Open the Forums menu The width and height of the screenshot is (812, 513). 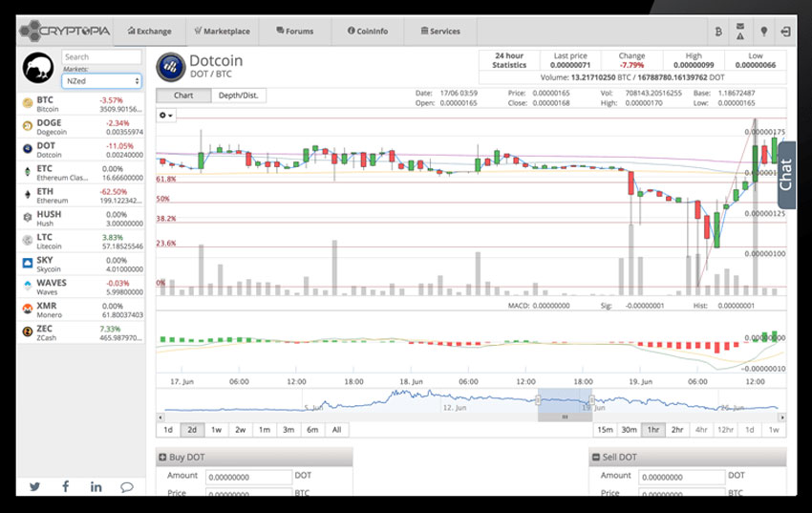294,32
